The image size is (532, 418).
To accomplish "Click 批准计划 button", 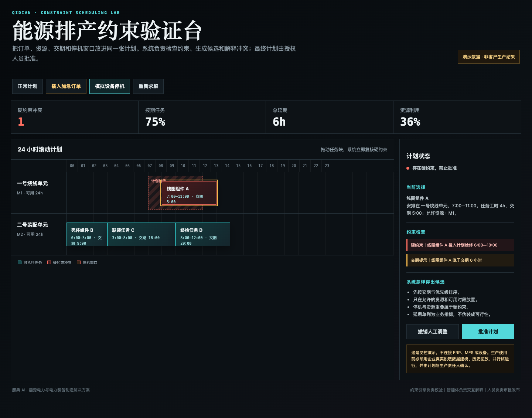I will coord(488,332).
